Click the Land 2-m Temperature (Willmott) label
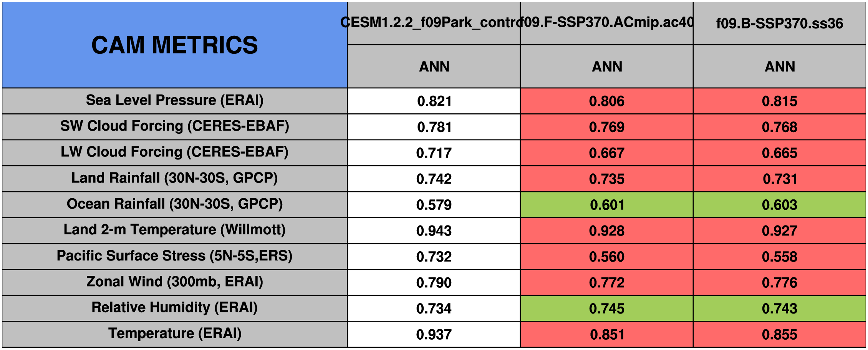The image size is (868, 350). 175,230
